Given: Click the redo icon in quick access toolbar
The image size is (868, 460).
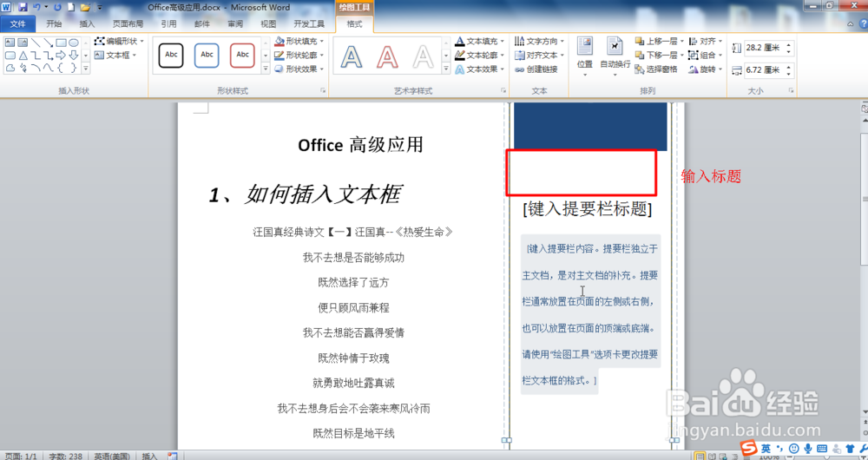Looking at the screenshot, I should (x=57, y=7).
